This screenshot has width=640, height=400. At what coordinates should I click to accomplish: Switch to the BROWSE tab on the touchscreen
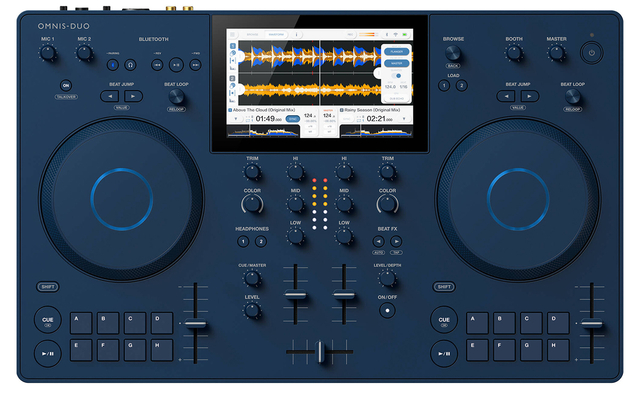[253, 35]
